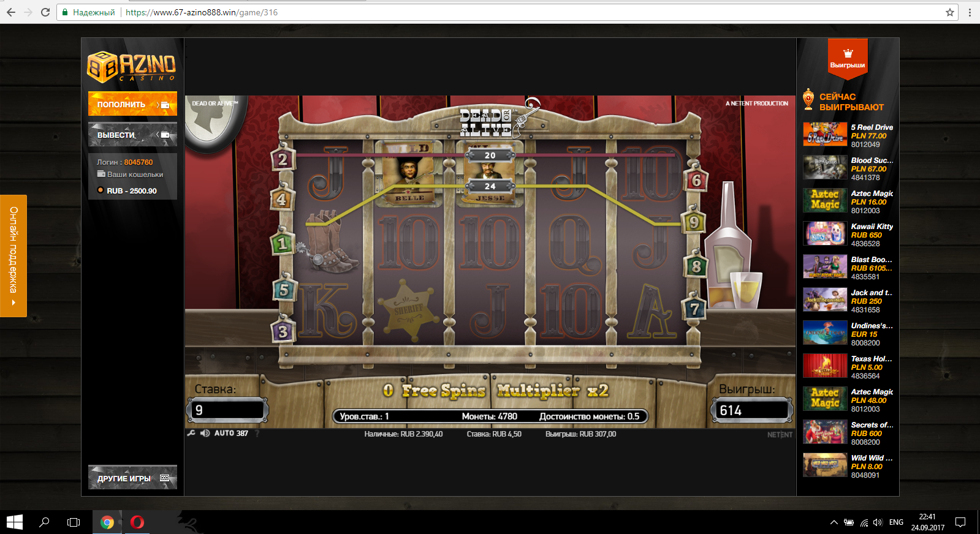Click the Aztec Magic PLN 16.00 title

pyautogui.click(x=872, y=194)
